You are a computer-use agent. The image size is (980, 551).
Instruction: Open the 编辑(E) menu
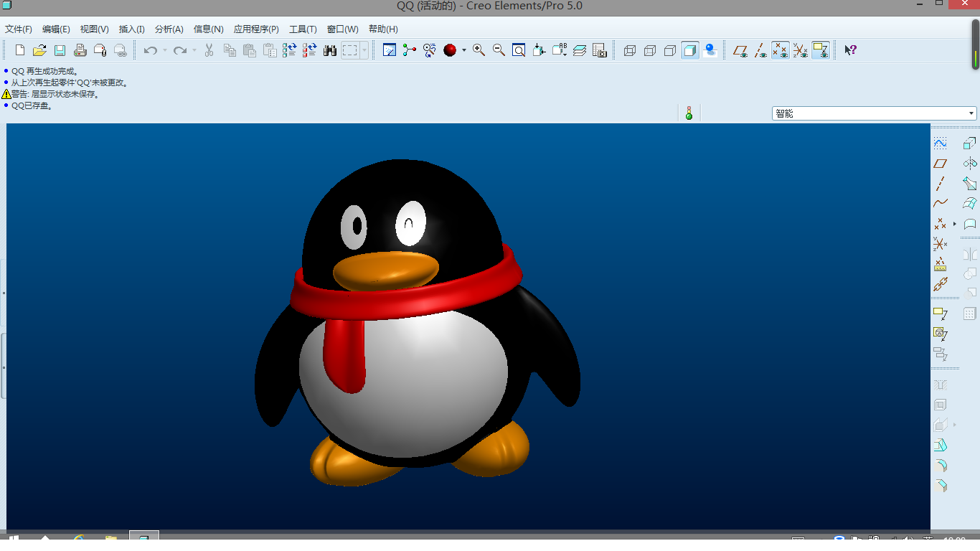[56, 29]
